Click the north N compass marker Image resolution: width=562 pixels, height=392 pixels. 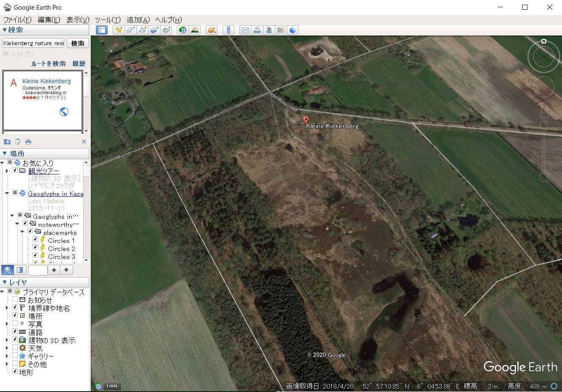click(x=544, y=41)
